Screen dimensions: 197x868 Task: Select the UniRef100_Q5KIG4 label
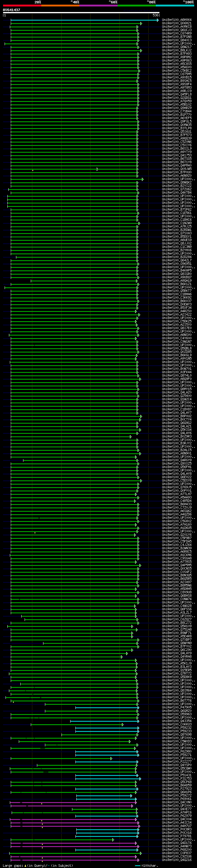[x=177, y=430]
